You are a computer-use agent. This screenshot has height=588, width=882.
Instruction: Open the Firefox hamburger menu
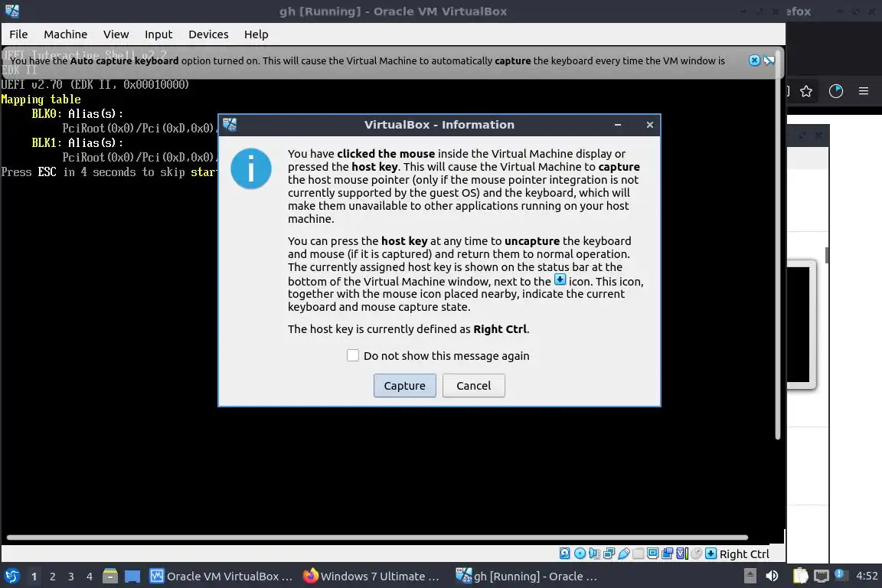pyautogui.click(x=864, y=91)
